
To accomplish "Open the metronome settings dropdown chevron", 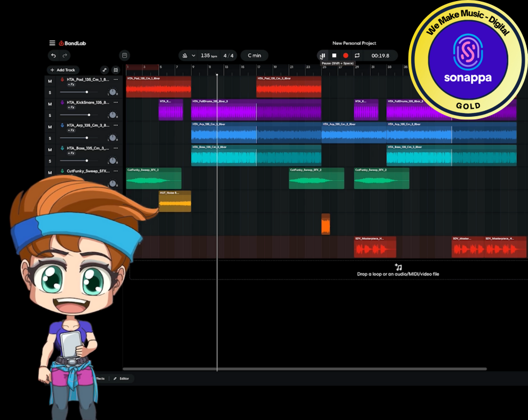I will [193, 55].
